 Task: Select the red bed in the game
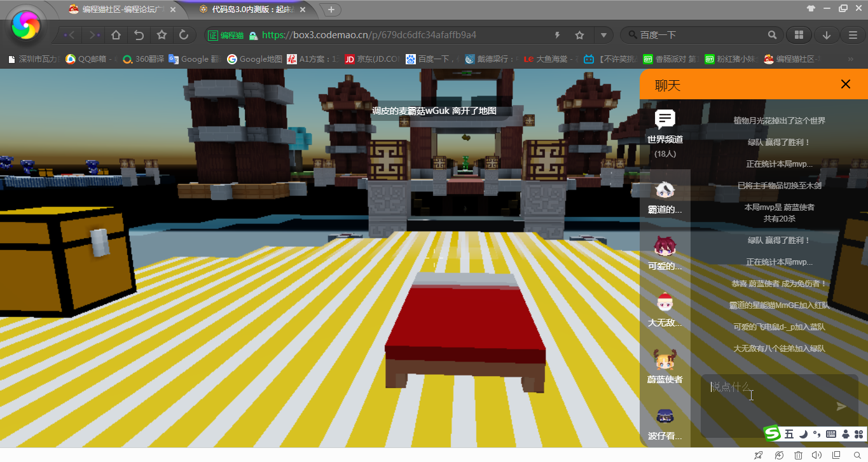click(x=465, y=332)
